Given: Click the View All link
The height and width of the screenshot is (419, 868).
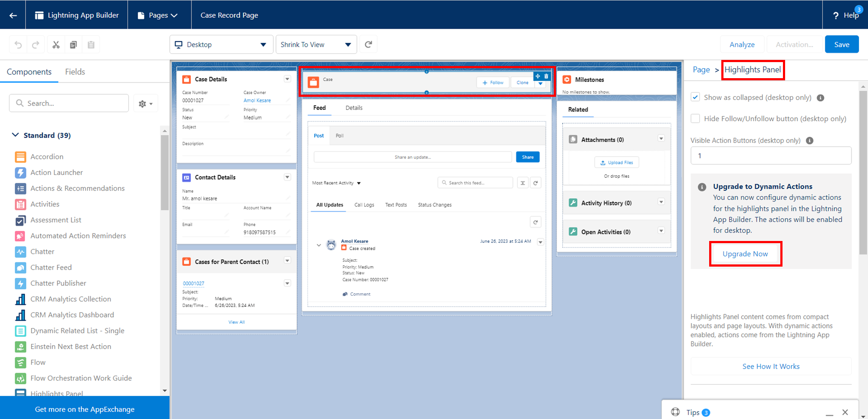Looking at the screenshot, I should pyautogui.click(x=237, y=322).
